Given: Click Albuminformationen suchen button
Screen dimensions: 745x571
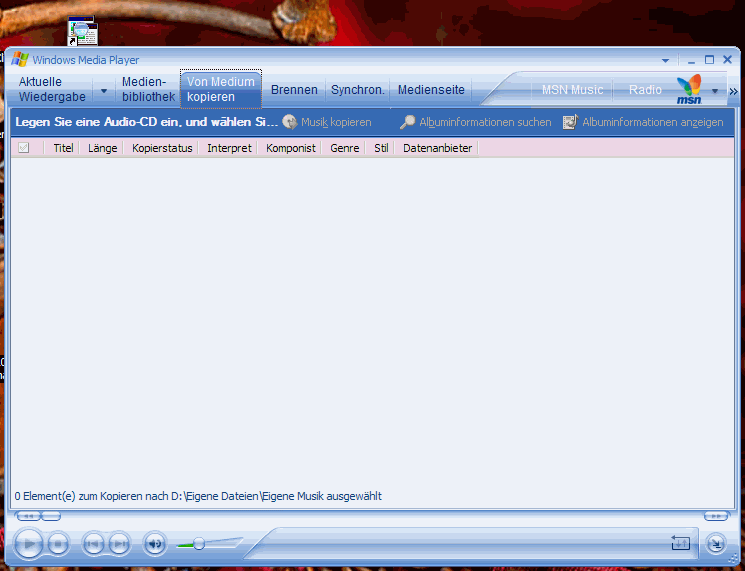Looking at the screenshot, I should (x=475, y=122).
